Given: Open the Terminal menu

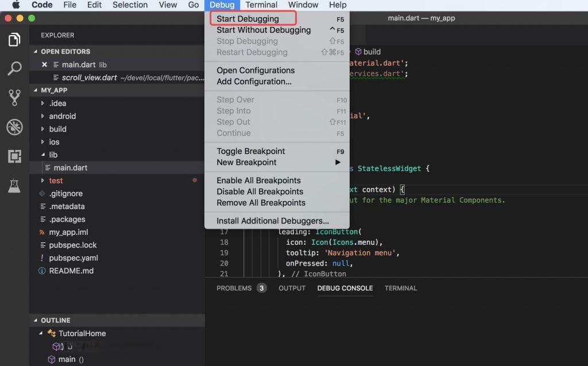Looking at the screenshot, I should pyautogui.click(x=261, y=5).
